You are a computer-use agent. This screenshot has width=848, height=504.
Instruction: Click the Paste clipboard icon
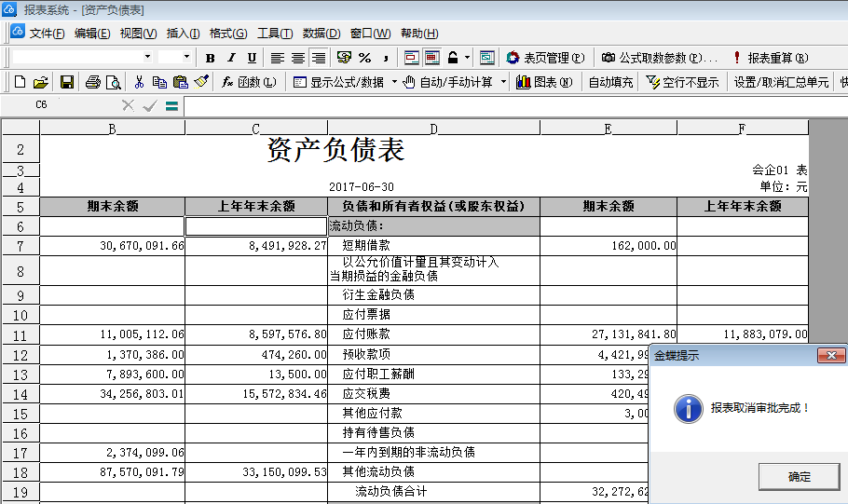(x=180, y=82)
